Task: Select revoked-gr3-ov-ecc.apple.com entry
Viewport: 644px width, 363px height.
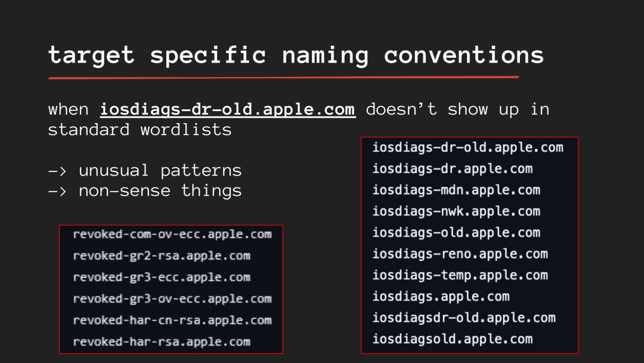Action: coord(172,299)
